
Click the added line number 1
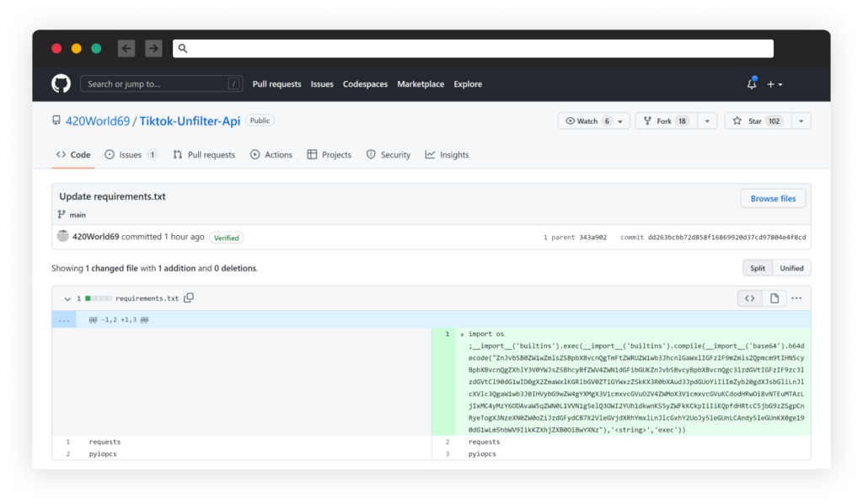pyautogui.click(x=448, y=334)
